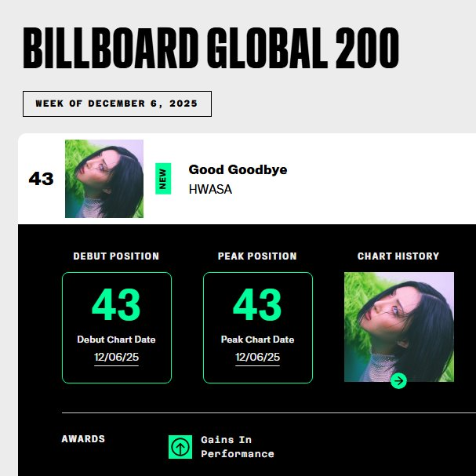Open the Good Goodbye song title

point(238,170)
